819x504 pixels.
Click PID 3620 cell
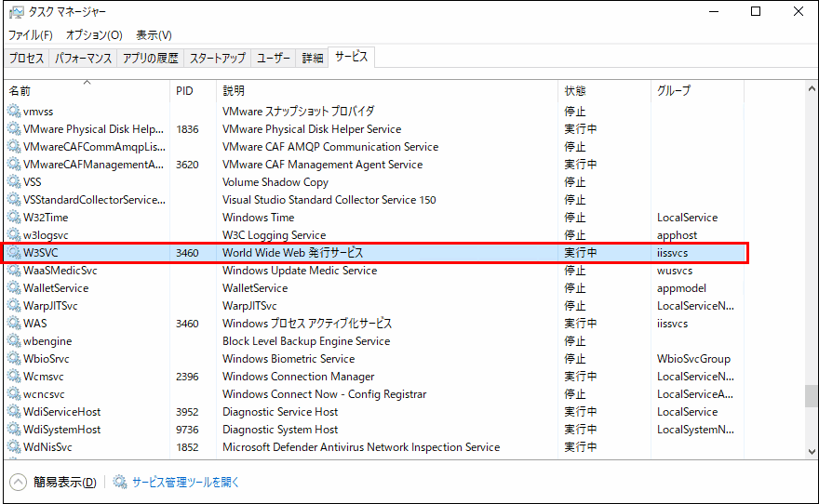pos(187,165)
